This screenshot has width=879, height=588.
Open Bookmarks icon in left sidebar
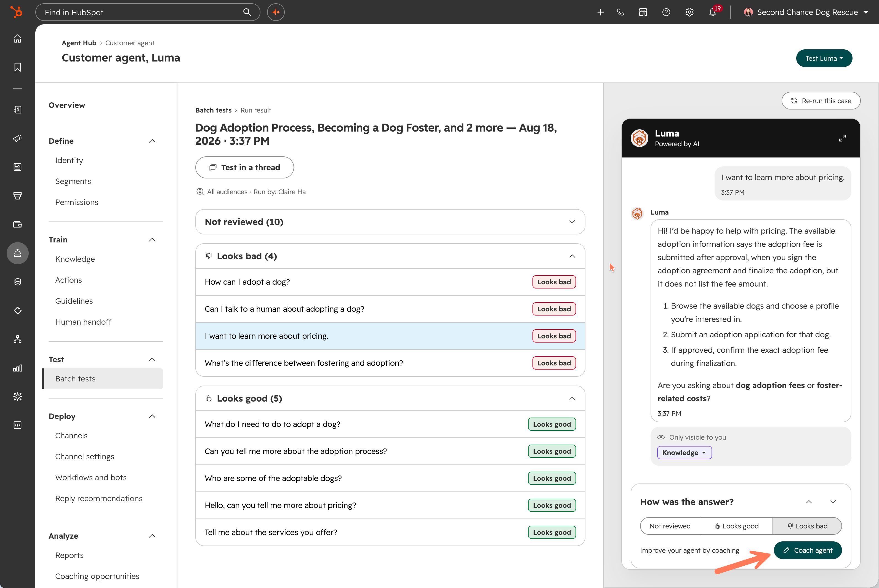(18, 67)
